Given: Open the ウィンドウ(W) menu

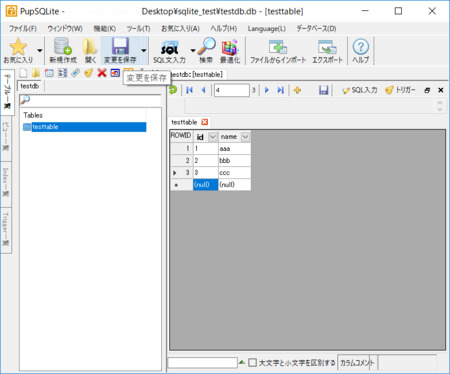Looking at the screenshot, I should pyautogui.click(x=65, y=28).
